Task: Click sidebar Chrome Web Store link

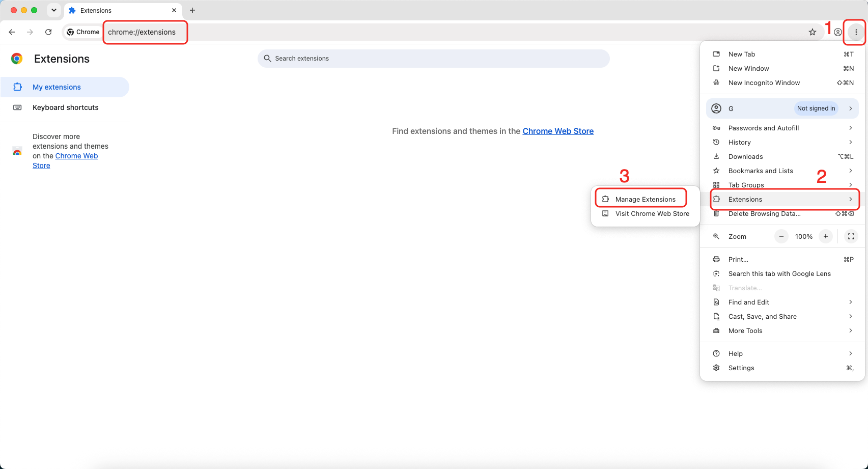Action: tap(65, 161)
